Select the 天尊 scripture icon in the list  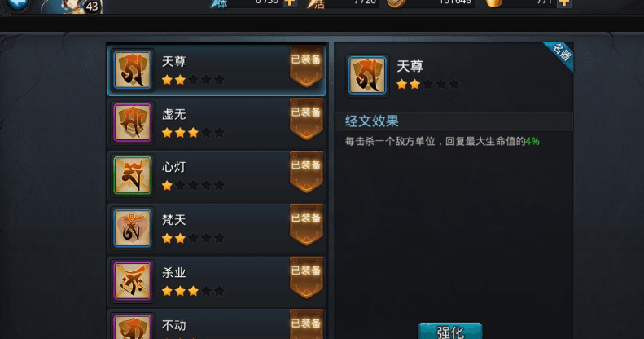pos(132,70)
